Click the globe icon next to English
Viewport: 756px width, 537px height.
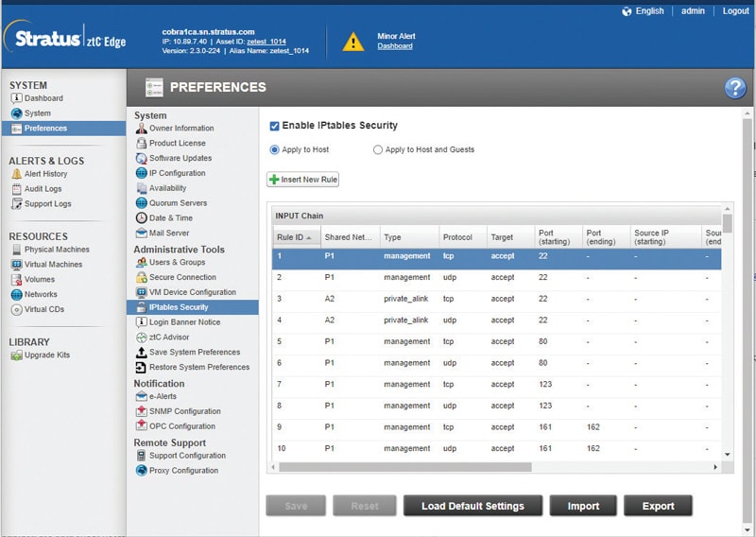[627, 11]
